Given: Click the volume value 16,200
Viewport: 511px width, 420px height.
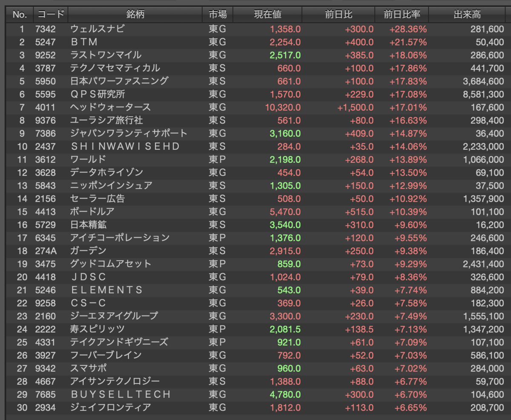Looking at the screenshot, I should (x=491, y=224).
